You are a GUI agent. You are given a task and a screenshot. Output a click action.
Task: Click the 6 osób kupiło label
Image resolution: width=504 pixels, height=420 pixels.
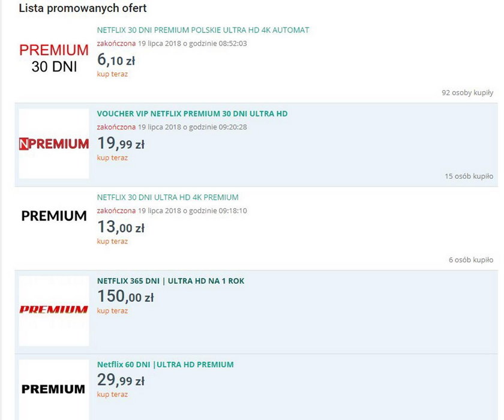(x=471, y=260)
